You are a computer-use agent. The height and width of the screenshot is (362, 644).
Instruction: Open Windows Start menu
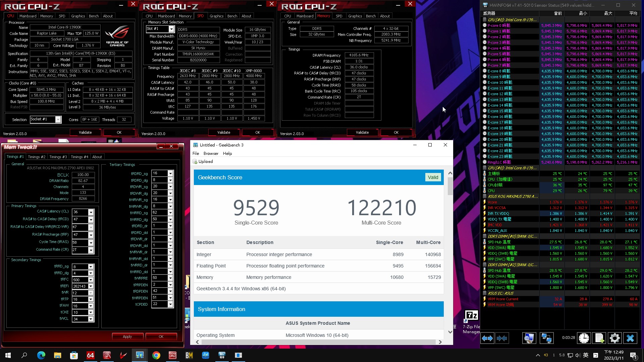[x=8, y=355]
